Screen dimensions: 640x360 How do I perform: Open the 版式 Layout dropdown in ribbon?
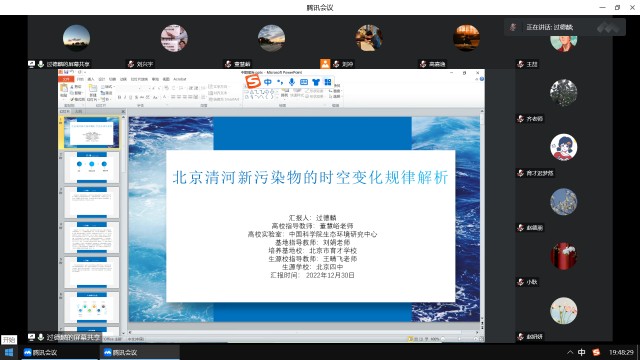[x=108, y=87]
